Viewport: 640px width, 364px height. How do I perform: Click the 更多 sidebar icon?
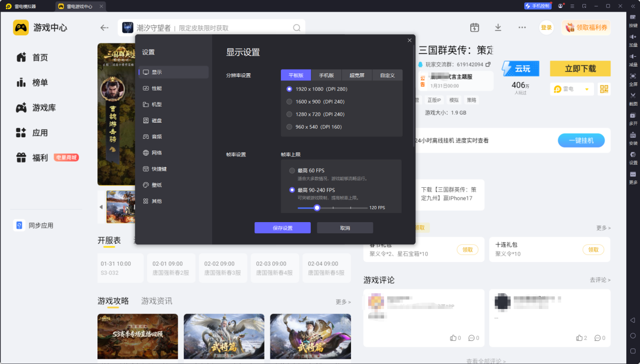[633, 177]
